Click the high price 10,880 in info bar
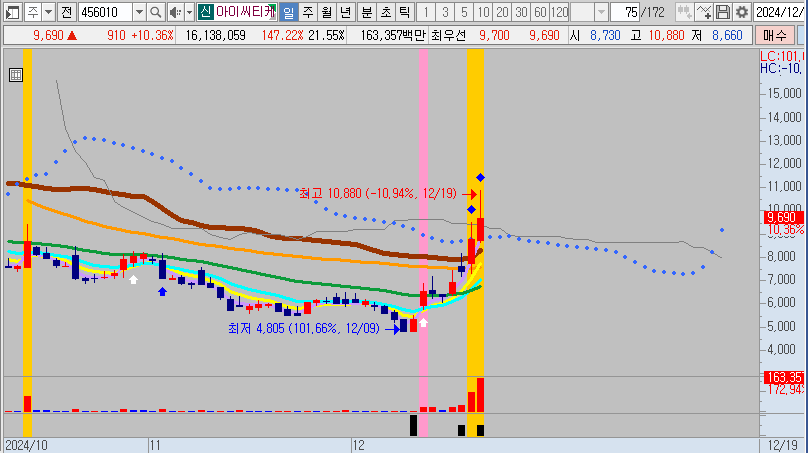The height and width of the screenshot is (453, 808). pos(666,36)
